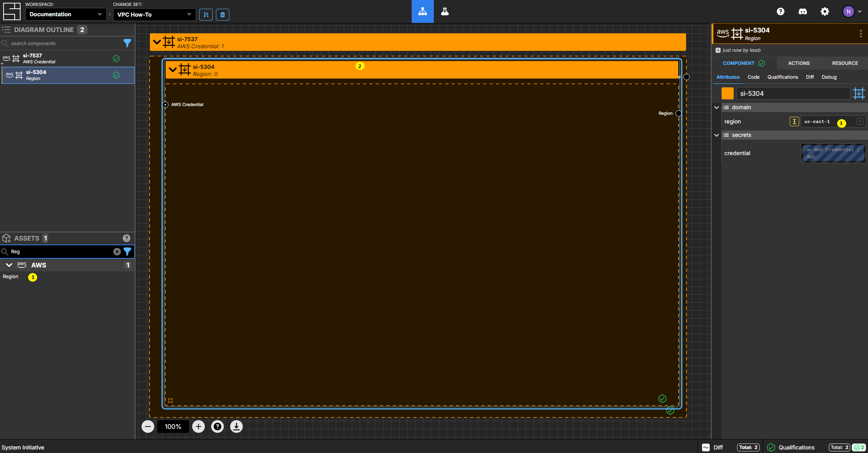Select the VPC How-To changeset dropdown
This screenshot has width=868, height=453.
click(x=155, y=14)
